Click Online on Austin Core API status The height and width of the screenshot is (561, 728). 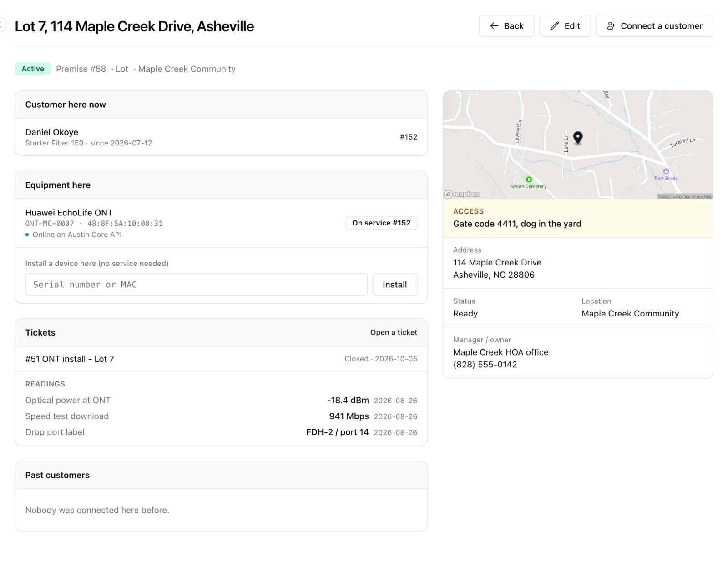pyautogui.click(x=77, y=235)
